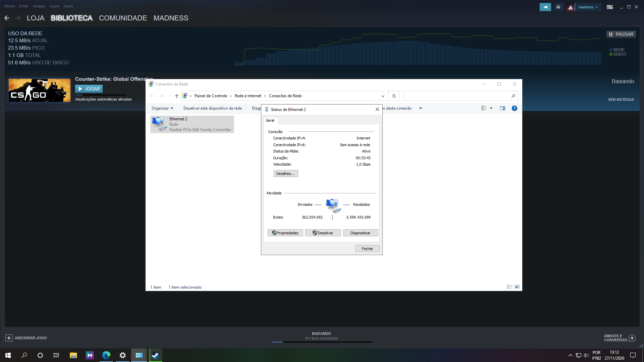Click the madness profile avatar icon
This screenshot has height=362, width=644.
pos(570,7)
